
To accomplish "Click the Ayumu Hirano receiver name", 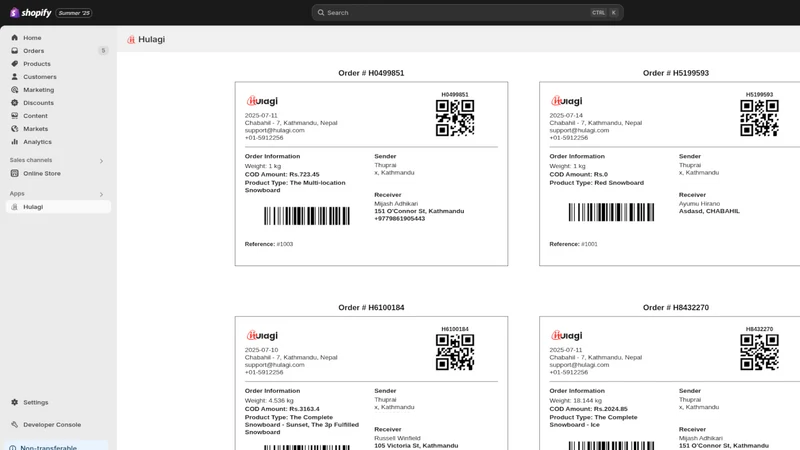I will (x=699, y=204).
